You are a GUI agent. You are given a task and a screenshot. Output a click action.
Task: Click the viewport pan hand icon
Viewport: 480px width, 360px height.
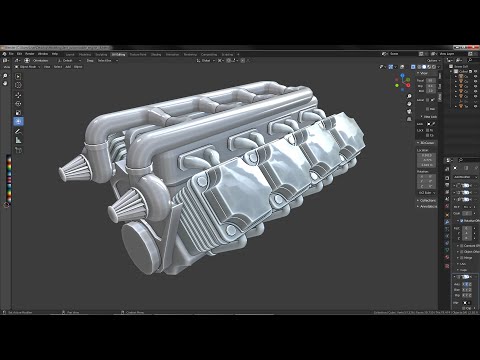(x=409, y=104)
